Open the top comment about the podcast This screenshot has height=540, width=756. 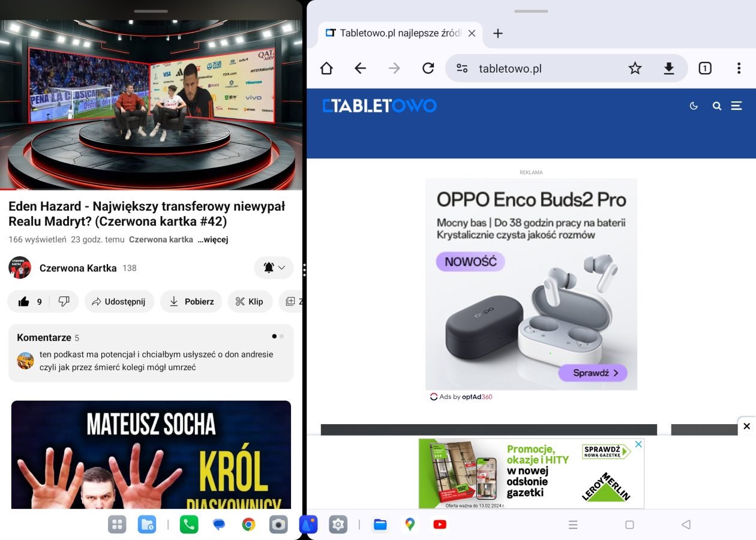[x=157, y=361]
